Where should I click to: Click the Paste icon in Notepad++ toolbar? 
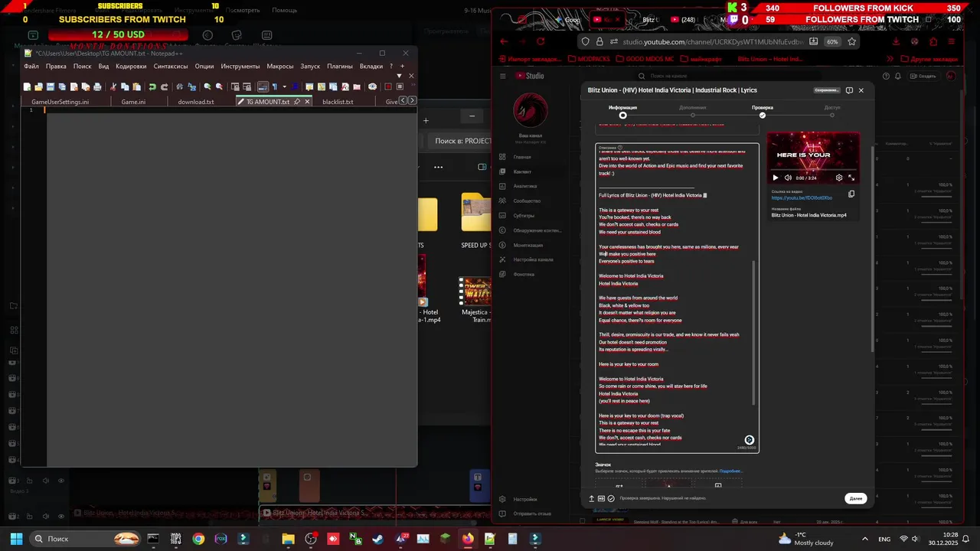tap(137, 86)
